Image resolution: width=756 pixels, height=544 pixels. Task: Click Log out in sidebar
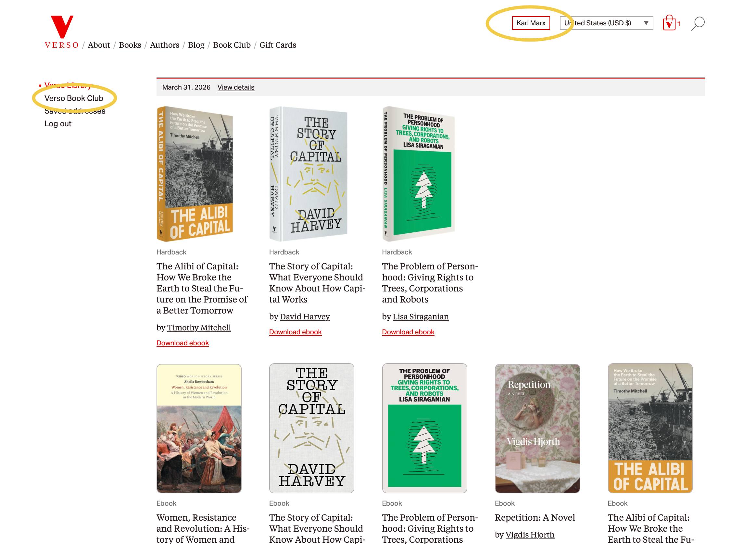click(x=58, y=124)
